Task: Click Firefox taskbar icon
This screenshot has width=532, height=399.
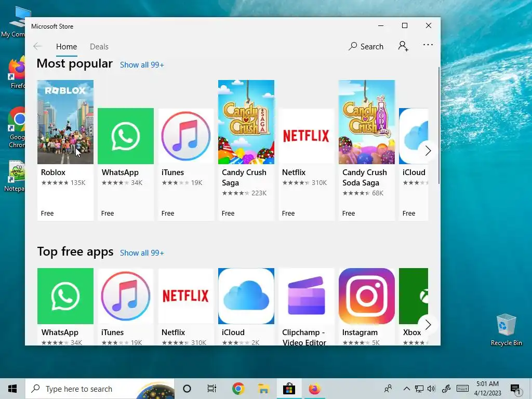Action: pos(314,389)
